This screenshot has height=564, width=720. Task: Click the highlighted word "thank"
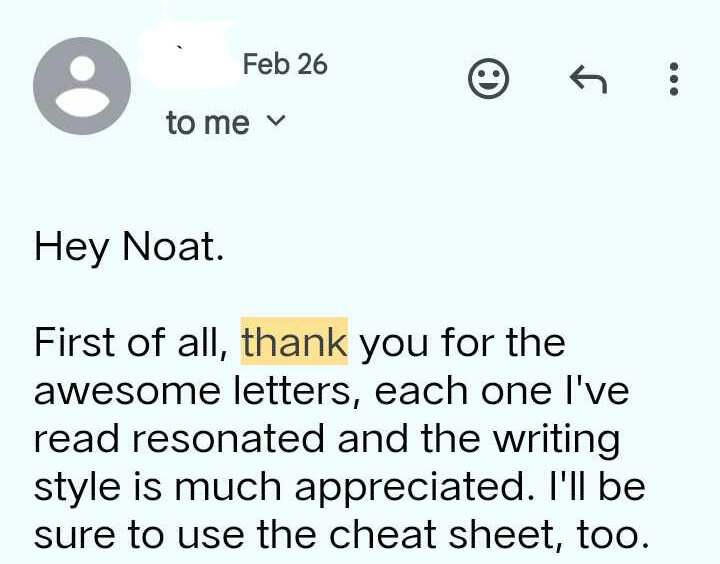[x=294, y=343]
